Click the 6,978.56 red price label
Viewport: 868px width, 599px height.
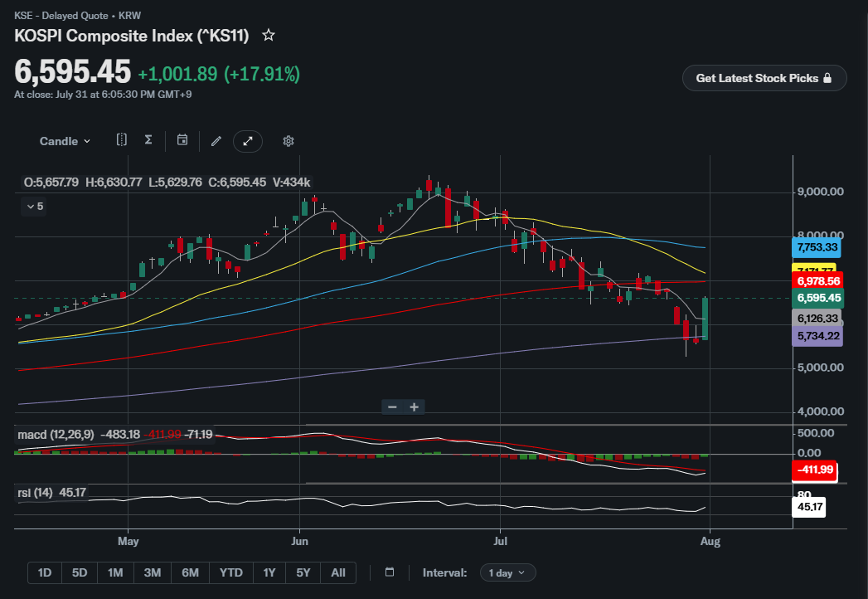[818, 281]
